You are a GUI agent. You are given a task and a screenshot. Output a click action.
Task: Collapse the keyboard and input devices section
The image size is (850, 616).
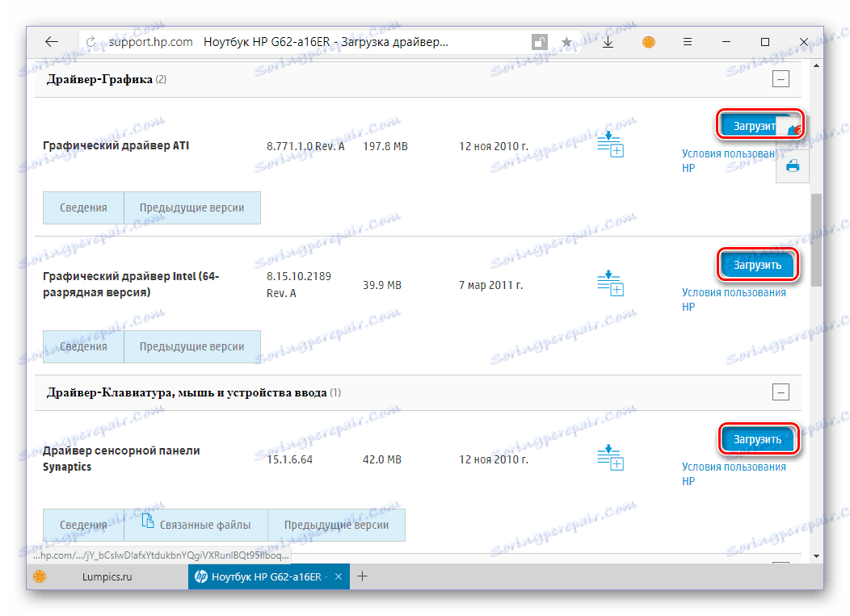pyautogui.click(x=781, y=392)
